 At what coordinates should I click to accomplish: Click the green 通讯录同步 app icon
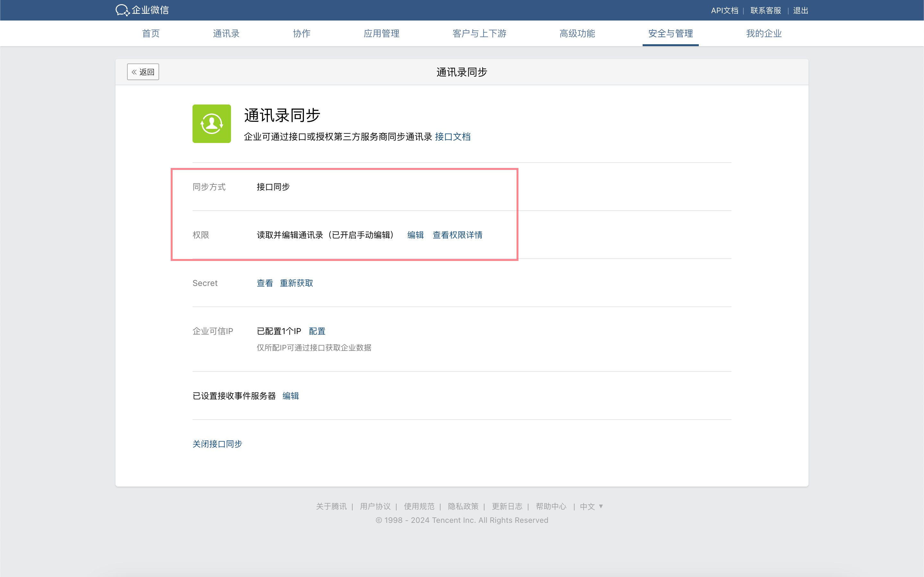point(211,124)
